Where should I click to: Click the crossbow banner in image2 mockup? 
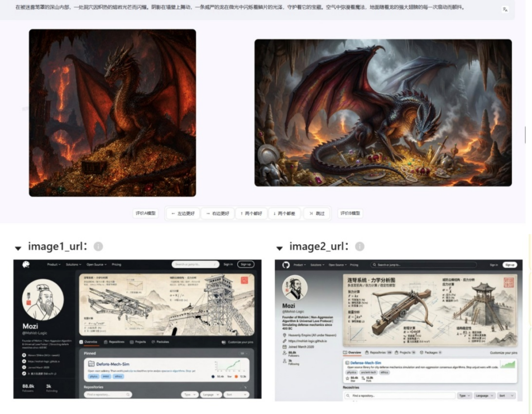(430, 310)
